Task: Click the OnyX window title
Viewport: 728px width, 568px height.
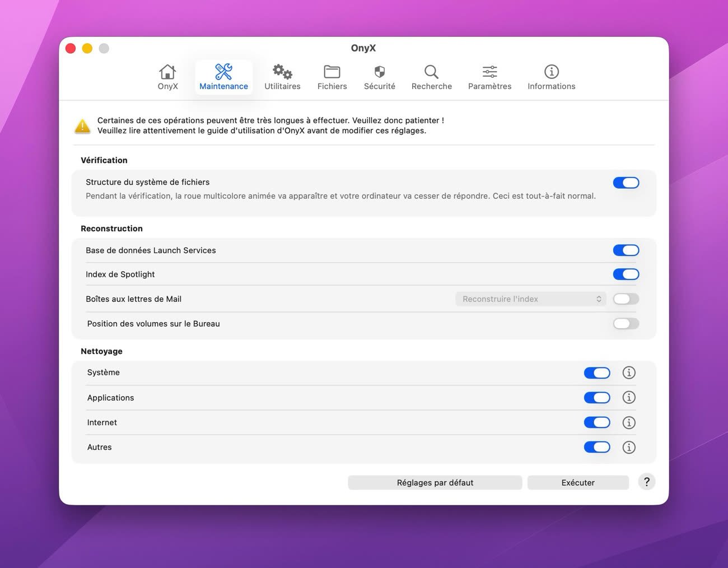Action: [x=363, y=48]
